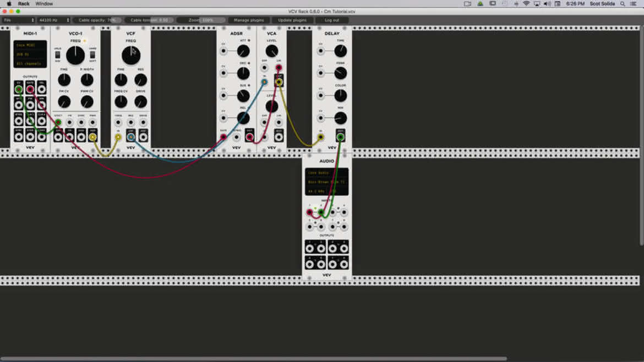Image resolution: width=644 pixels, height=362 pixels.
Task: Click the ADSR SUS knob
Action: (x=243, y=95)
